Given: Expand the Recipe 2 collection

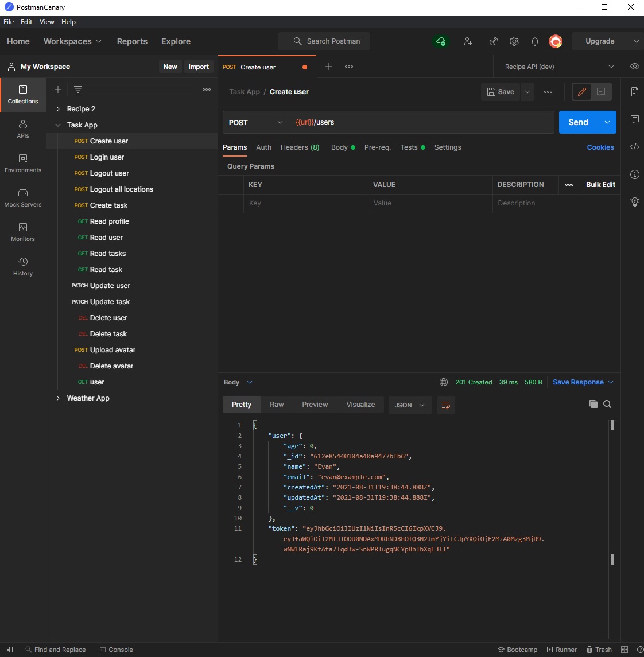Looking at the screenshot, I should pyautogui.click(x=58, y=109).
